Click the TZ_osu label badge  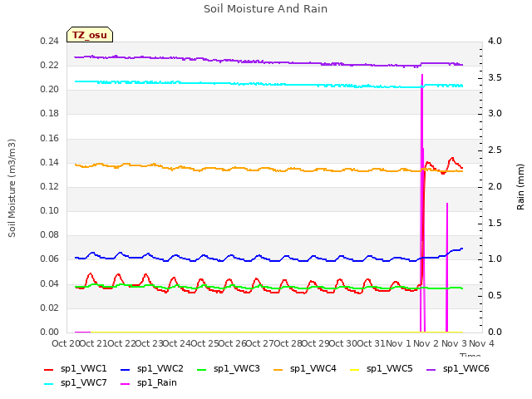90,35
